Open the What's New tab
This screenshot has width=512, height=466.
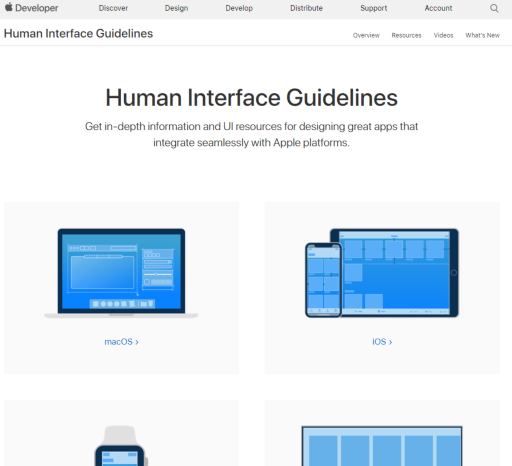[x=482, y=35]
